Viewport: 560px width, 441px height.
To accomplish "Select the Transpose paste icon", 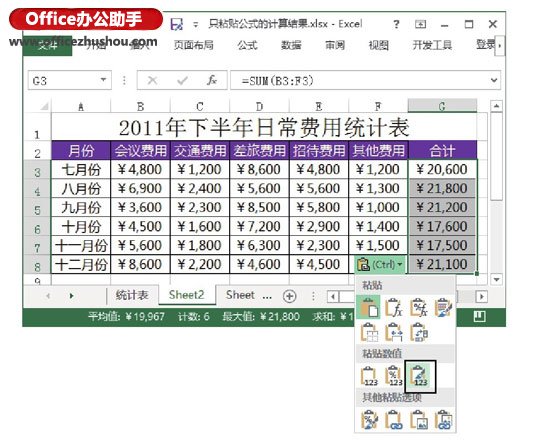I will 418,332.
